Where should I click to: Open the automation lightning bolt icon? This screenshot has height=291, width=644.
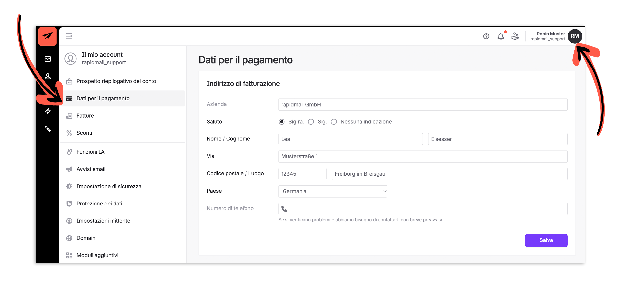(x=48, y=111)
